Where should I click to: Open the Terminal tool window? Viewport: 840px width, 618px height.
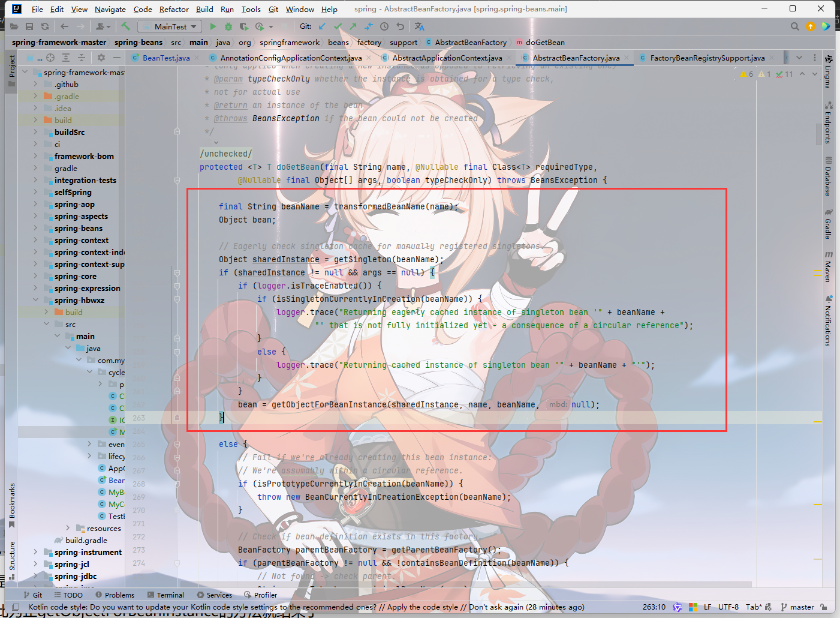pos(165,595)
